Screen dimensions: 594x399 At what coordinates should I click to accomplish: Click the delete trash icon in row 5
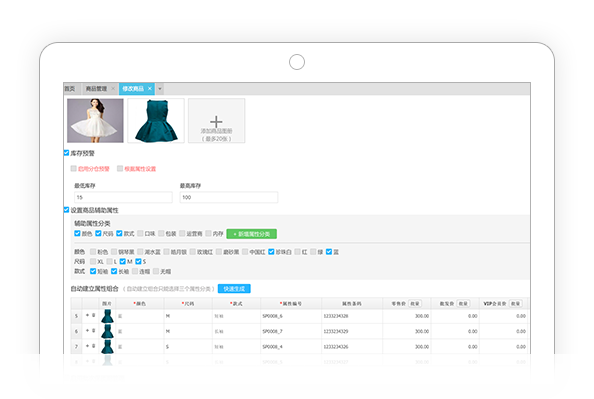pos(94,315)
